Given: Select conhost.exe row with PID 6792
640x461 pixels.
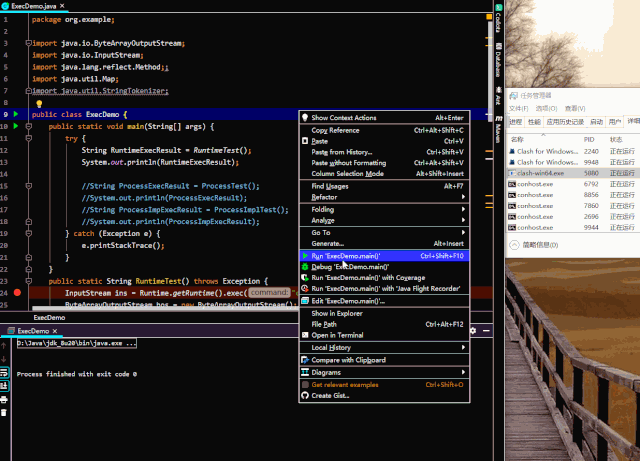Looking at the screenshot, I should pyautogui.click(x=573, y=184).
